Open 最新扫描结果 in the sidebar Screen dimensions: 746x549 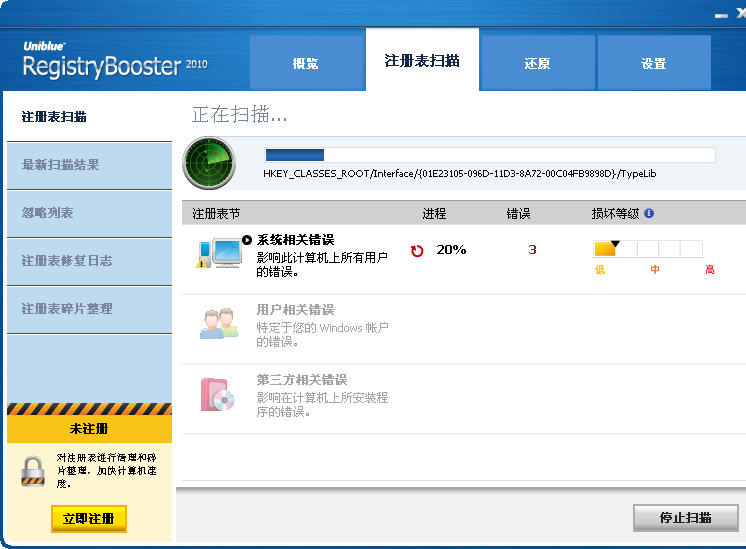coord(89,165)
